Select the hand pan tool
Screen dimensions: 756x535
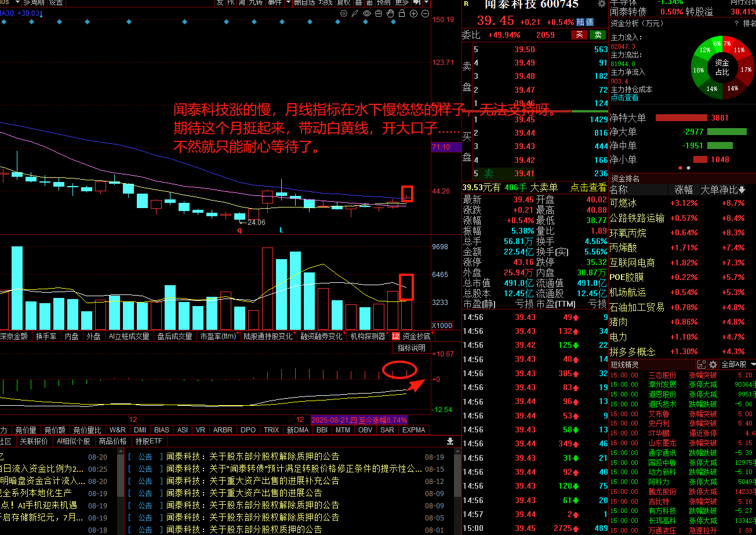(x=390, y=13)
